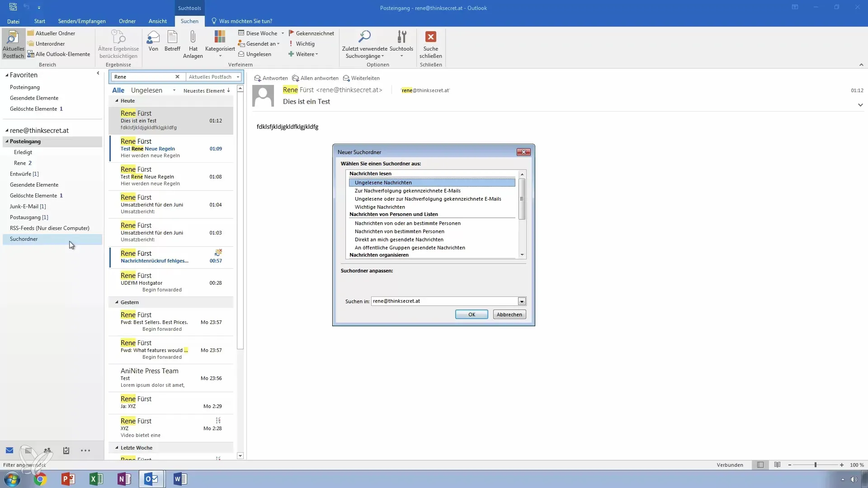Collapse rene@thinksecret.at account tree
The height and width of the screenshot is (488, 868).
(7, 131)
